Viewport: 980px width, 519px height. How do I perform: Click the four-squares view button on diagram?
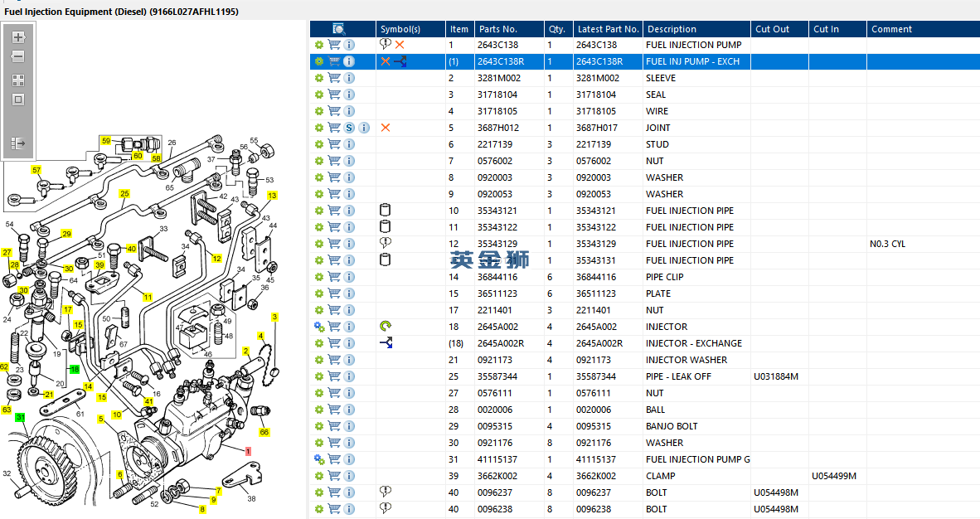pos(18,80)
